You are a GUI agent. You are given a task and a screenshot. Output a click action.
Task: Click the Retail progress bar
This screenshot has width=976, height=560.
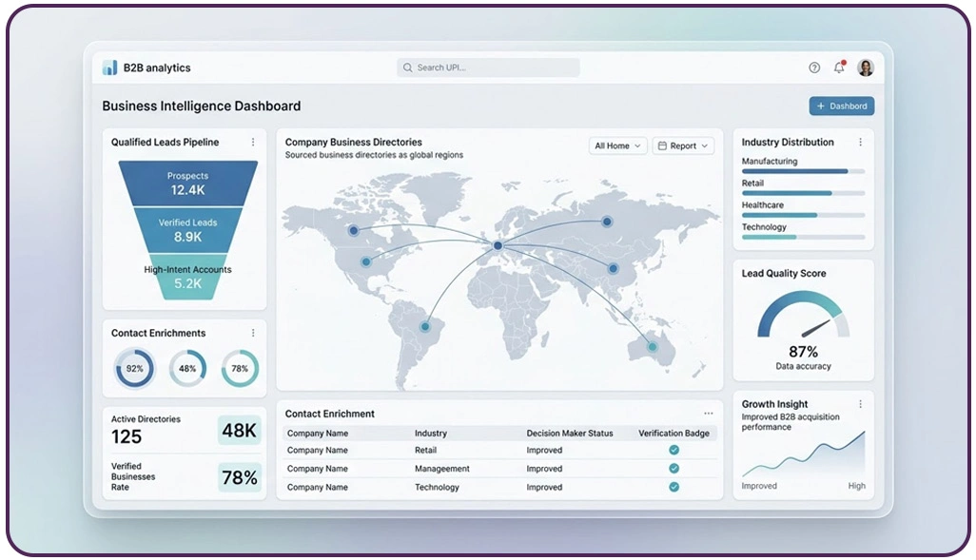tap(803, 193)
